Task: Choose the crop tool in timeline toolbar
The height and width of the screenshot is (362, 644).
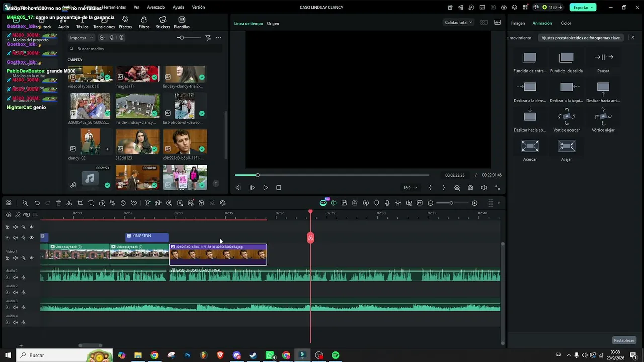Action: 80,203
